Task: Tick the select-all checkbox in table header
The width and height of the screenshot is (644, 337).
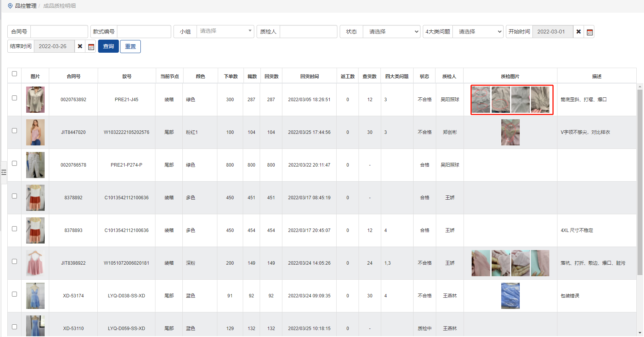Action: pos(15,74)
